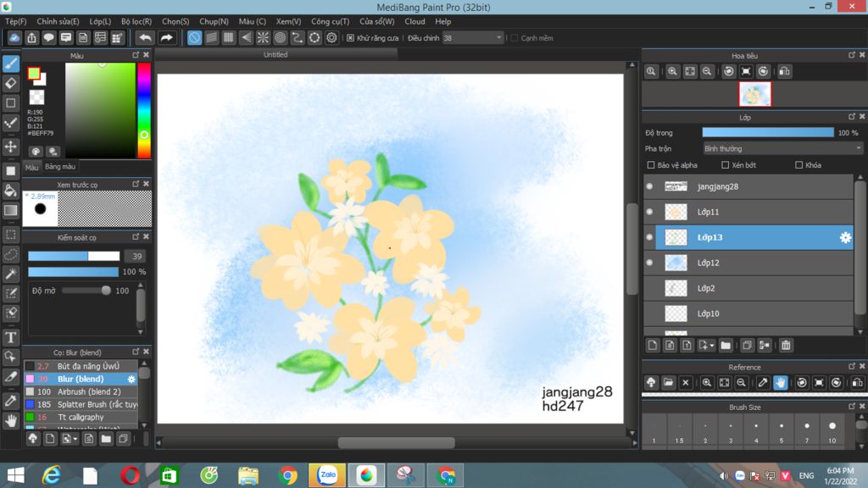Zoom out on Navigator panel
868x488 pixels.
pyautogui.click(x=707, y=71)
